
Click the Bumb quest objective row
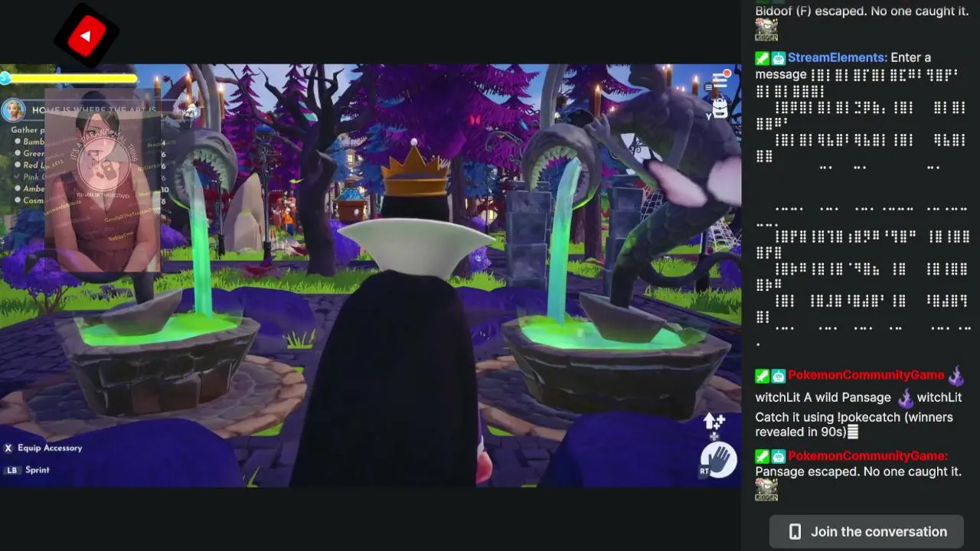click(29, 142)
